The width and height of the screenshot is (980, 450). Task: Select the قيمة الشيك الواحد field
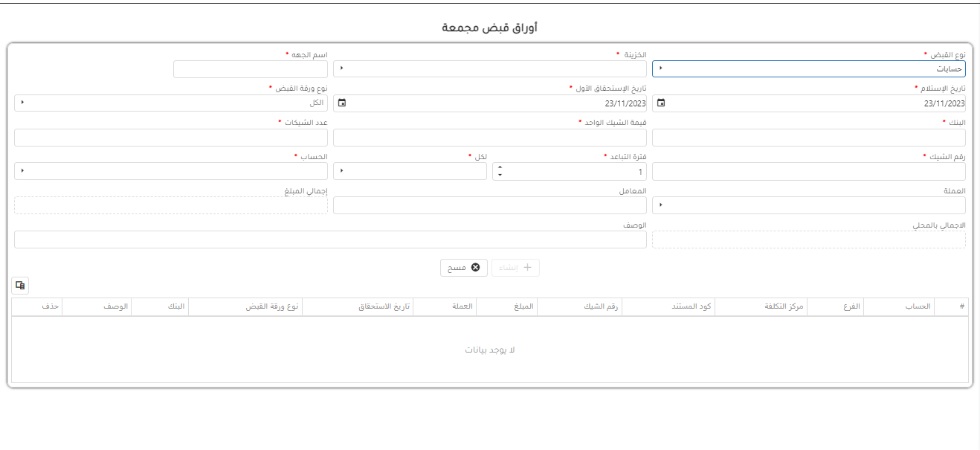click(489, 138)
